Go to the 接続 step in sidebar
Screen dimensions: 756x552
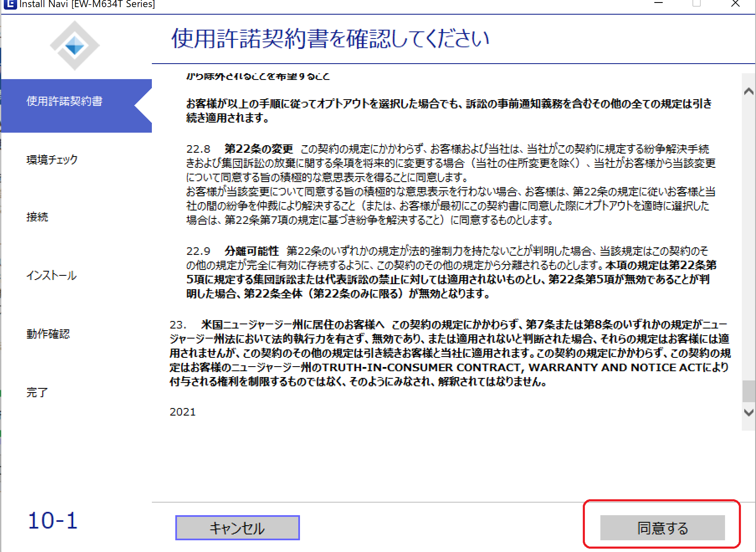click(x=37, y=217)
